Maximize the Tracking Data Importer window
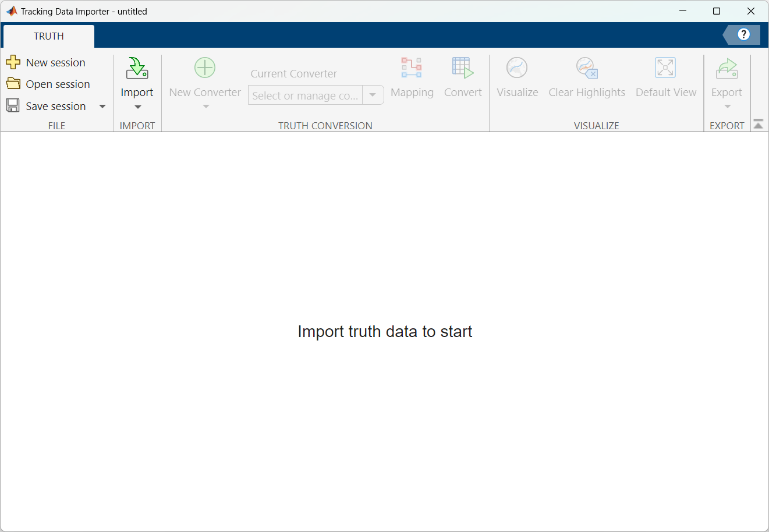This screenshot has height=532, width=769. (x=717, y=11)
